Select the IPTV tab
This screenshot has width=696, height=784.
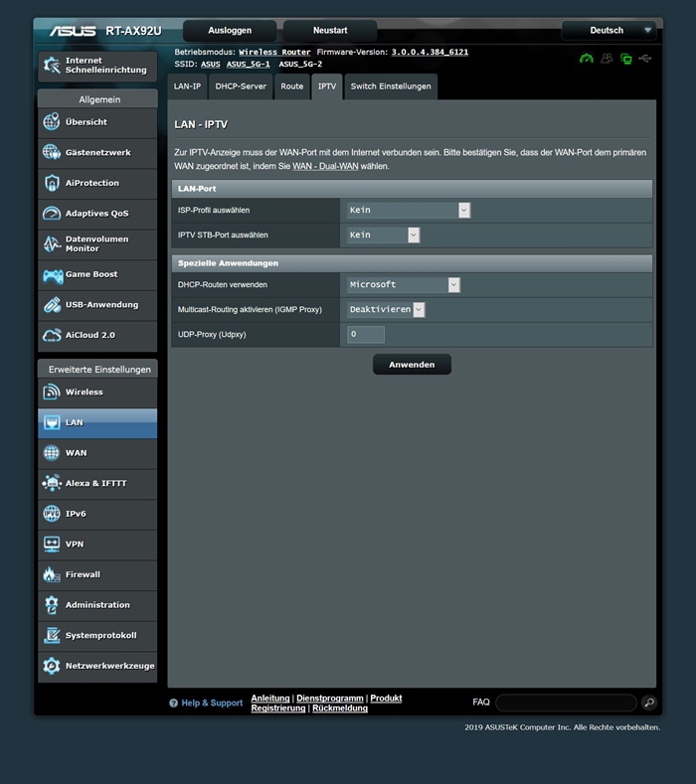pyautogui.click(x=327, y=86)
